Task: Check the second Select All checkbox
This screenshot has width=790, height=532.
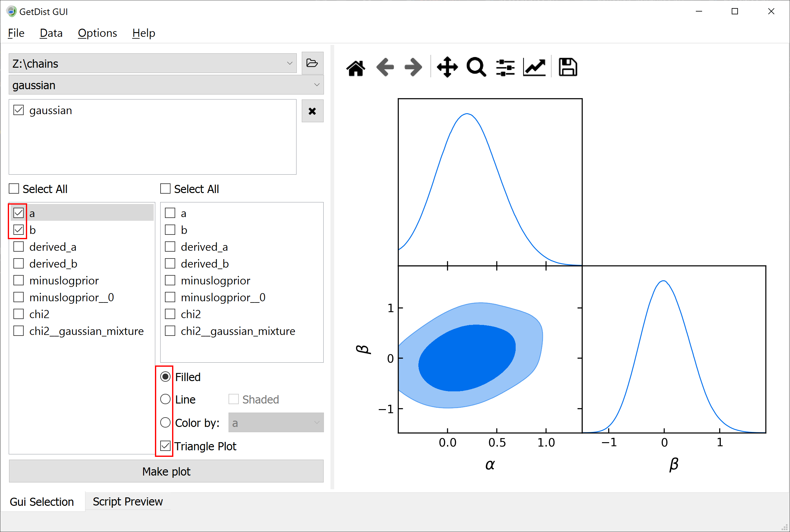Action: [165, 189]
